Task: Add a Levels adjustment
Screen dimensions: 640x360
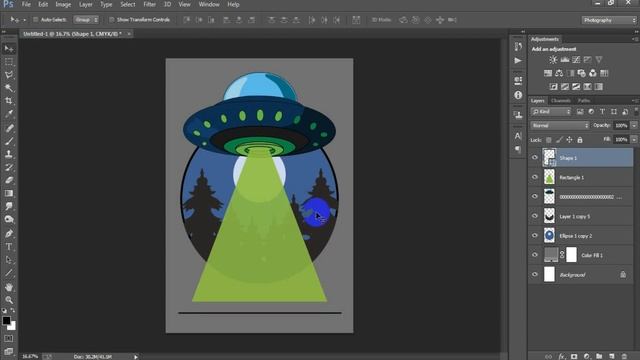Action: [x=564, y=60]
